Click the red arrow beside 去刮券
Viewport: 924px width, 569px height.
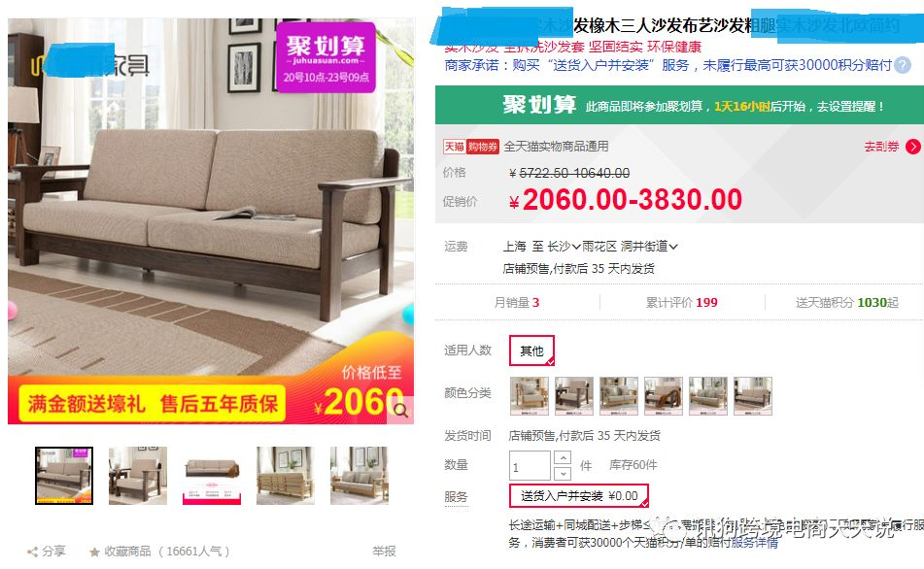click(x=912, y=147)
